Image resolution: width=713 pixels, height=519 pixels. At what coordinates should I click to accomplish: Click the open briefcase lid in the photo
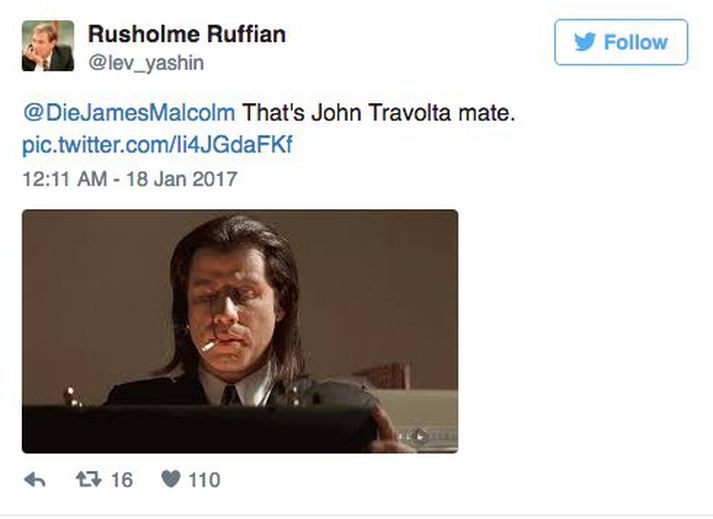click(200, 428)
